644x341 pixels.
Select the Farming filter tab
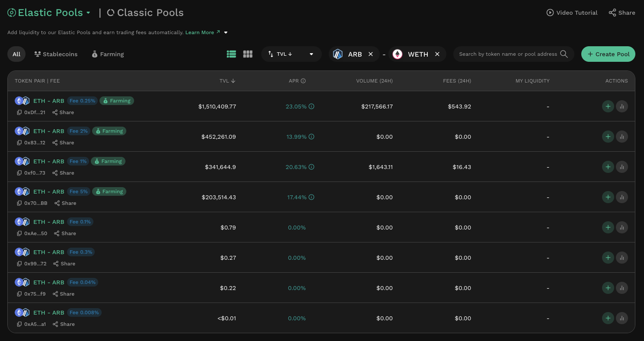pos(108,54)
